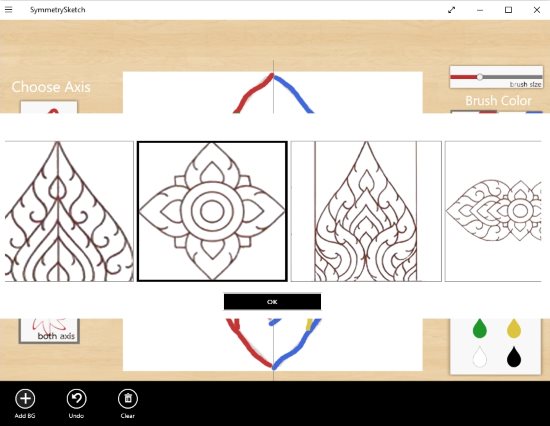The width and height of the screenshot is (550, 426).
Task: Open the hamburger navigation menu
Action: [8, 10]
